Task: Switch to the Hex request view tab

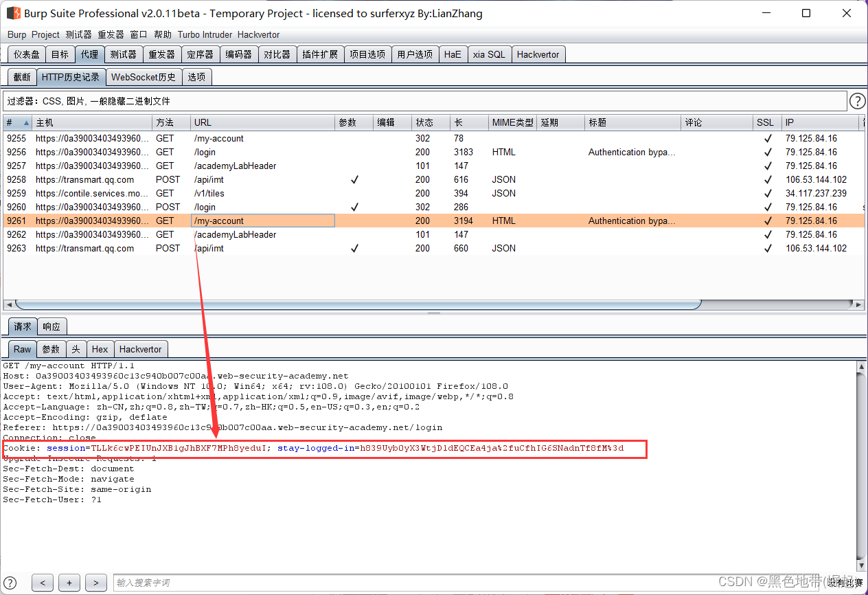Action: (x=100, y=349)
